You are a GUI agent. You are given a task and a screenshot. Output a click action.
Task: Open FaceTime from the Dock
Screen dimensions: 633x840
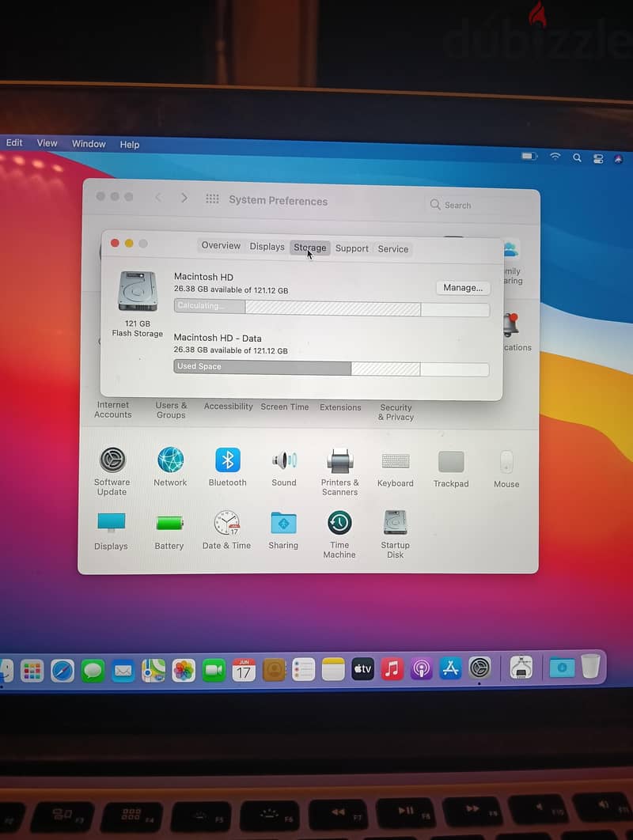pos(214,670)
